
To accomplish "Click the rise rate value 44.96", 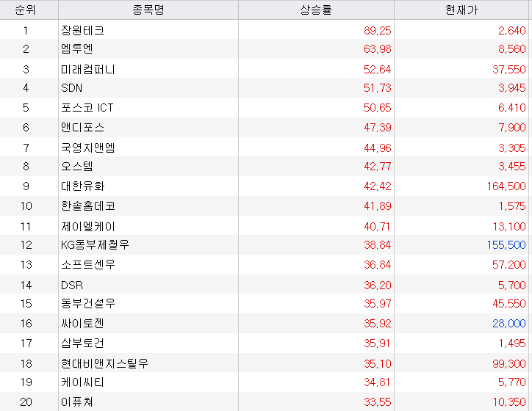I will tap(377, 148).
